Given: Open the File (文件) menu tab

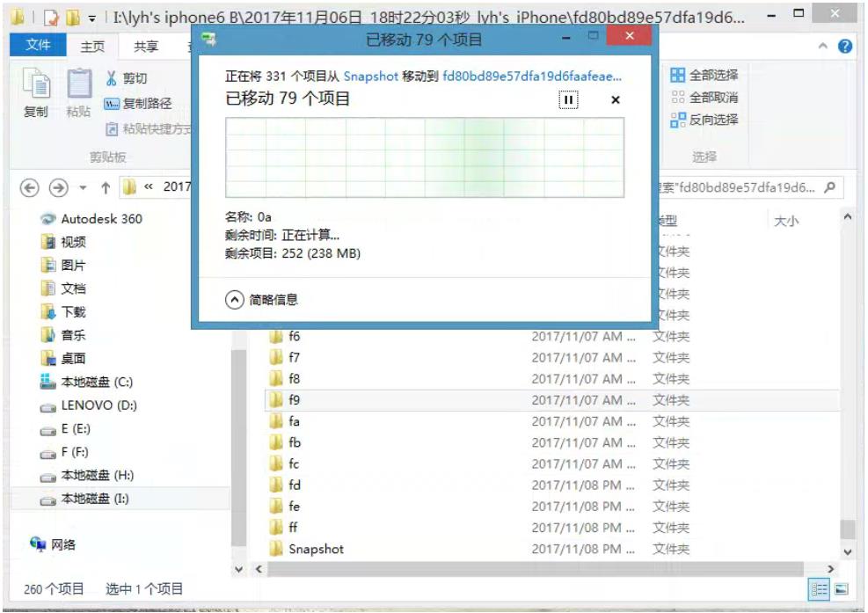Looking at the screenshot, I should pyautogui.click(x=38, y=46).
